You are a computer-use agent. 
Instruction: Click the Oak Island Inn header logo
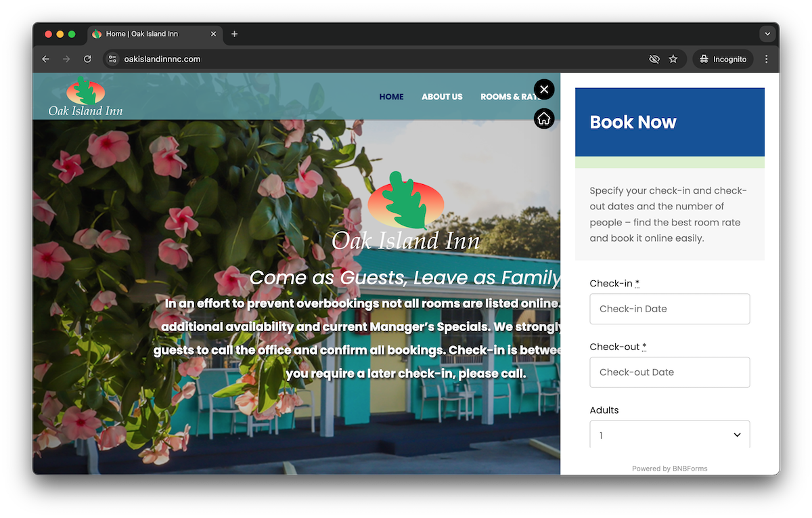pyautogui.click(x=85, y=97)
